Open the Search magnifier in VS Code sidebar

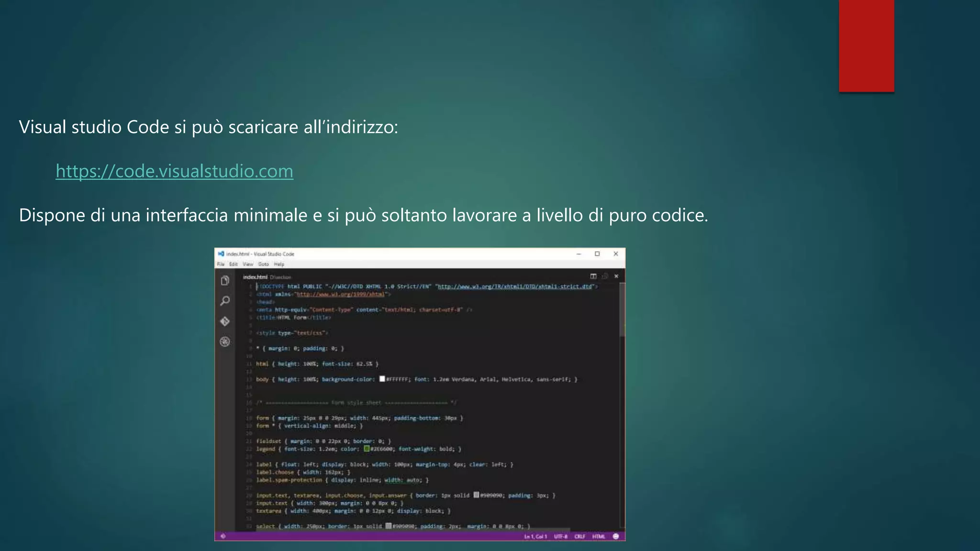coord(225,301)
